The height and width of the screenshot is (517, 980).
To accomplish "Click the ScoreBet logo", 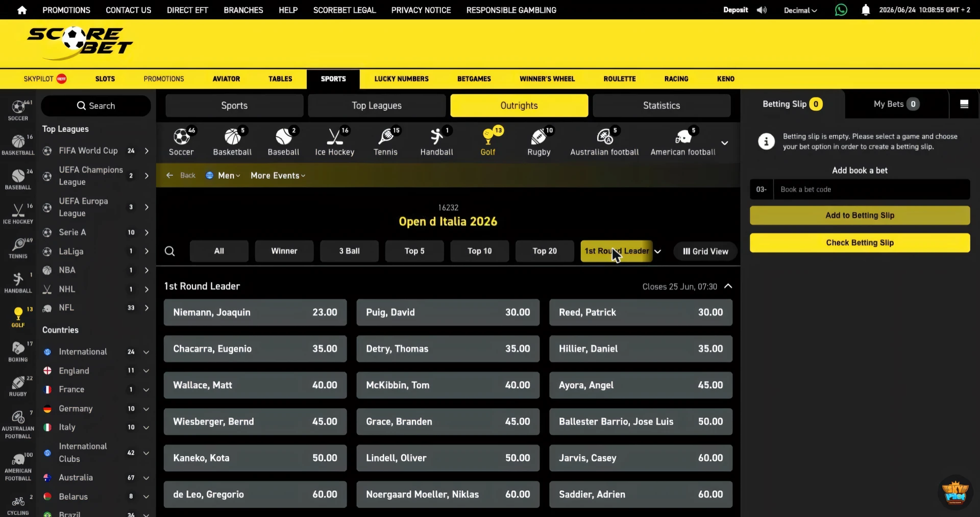I will coord(79,43).
